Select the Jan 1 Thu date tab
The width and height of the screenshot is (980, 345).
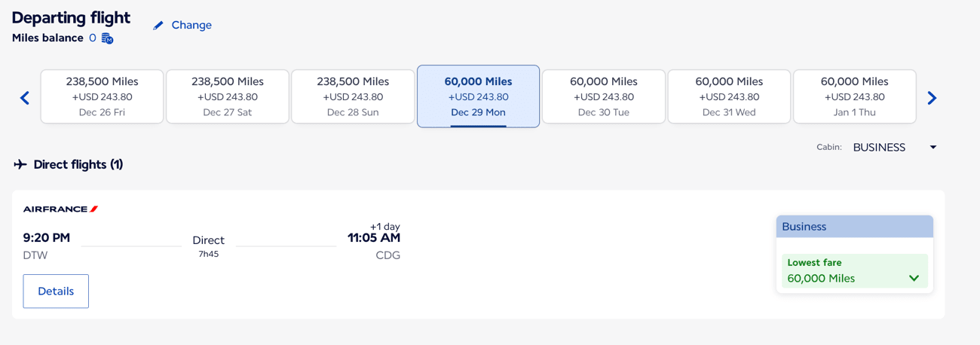[854, 96]
